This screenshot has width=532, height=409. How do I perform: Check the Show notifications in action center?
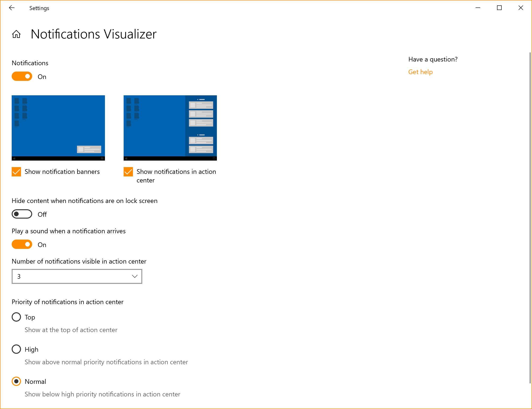tap(128, 172)
